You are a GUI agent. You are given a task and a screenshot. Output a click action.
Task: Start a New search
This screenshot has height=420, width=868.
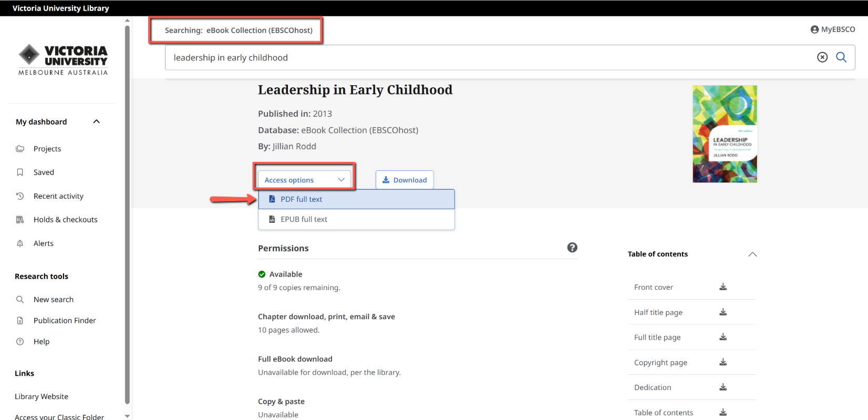(54, 300)
